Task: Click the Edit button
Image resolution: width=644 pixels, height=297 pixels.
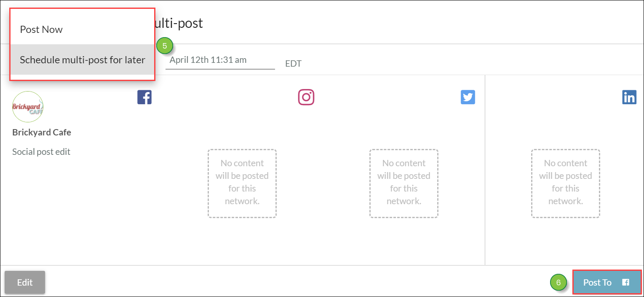Action: [25, 282]
